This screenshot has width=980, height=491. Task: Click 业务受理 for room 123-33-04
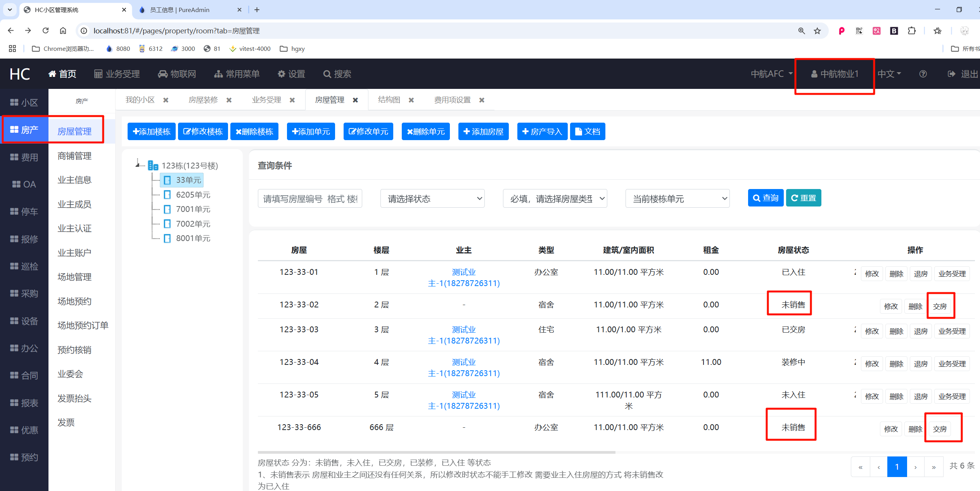click(952, 364)
